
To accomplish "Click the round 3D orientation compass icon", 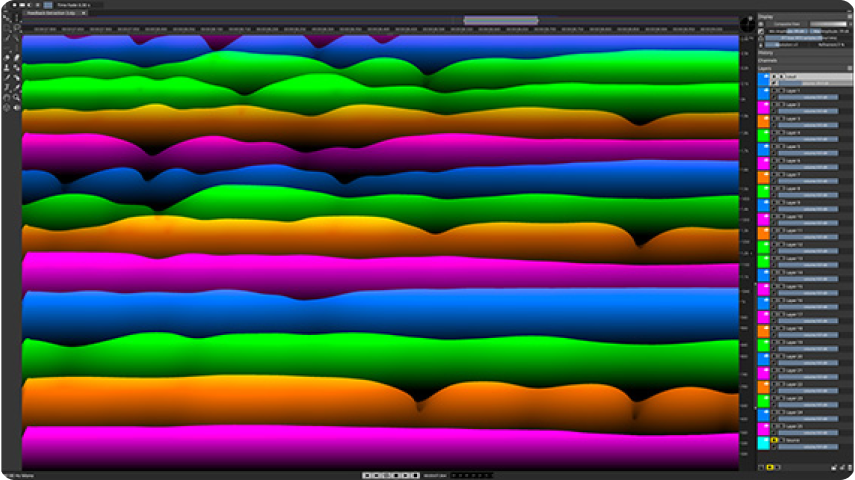I will tap(747, 24).
